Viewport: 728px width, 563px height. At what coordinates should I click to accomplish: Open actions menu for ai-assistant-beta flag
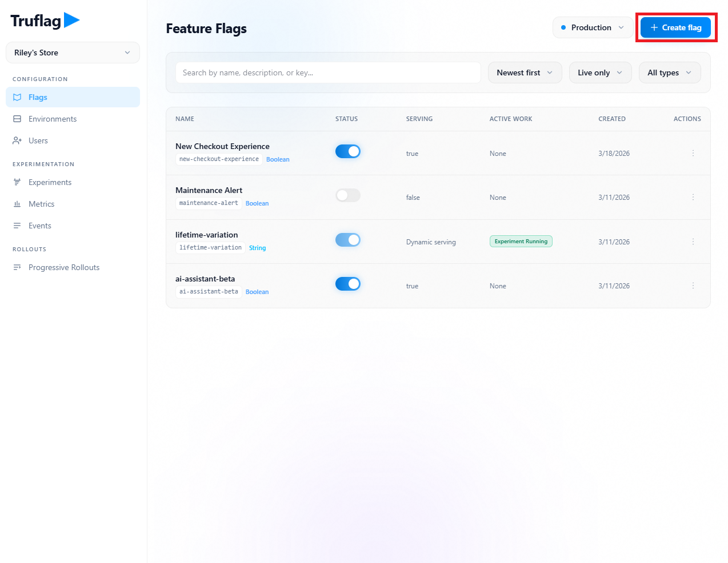693,285
